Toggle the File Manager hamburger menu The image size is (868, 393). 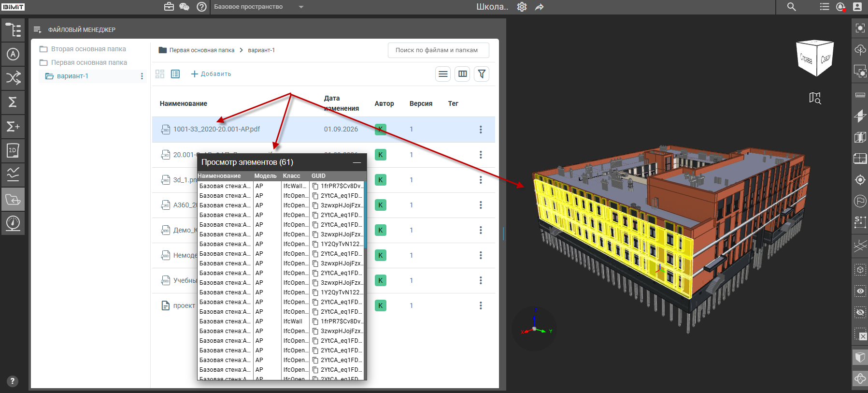point(37,29)
